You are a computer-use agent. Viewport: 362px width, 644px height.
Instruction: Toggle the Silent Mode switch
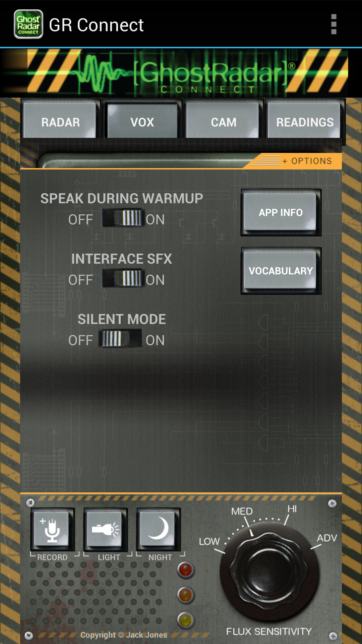[x=120, y=338]
